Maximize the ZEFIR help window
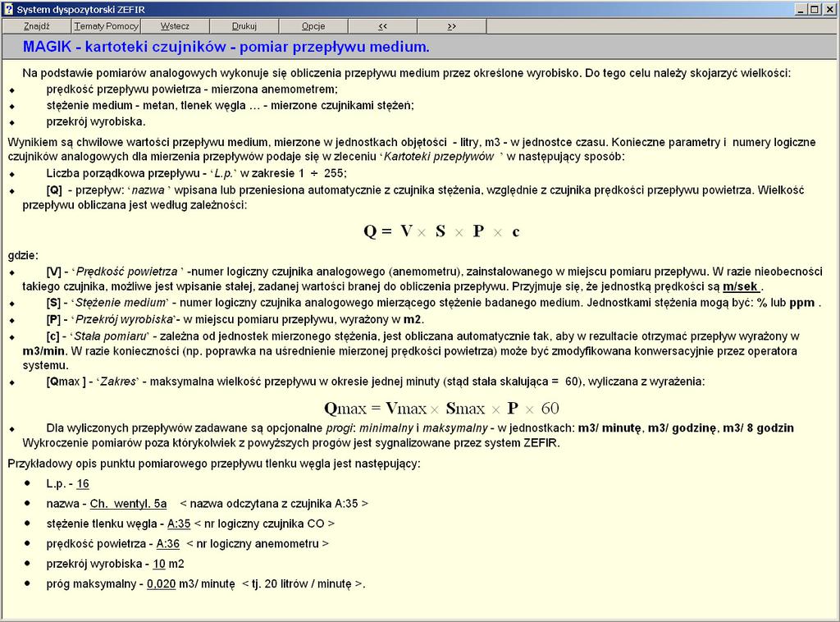Viewport: 840px width, 622px height. 814,9
